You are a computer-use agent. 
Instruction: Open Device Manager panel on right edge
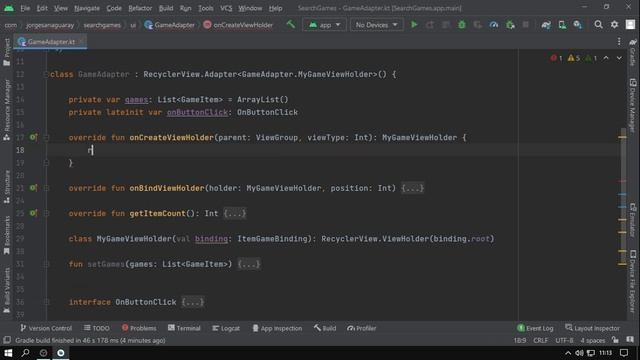pos(633,105)
